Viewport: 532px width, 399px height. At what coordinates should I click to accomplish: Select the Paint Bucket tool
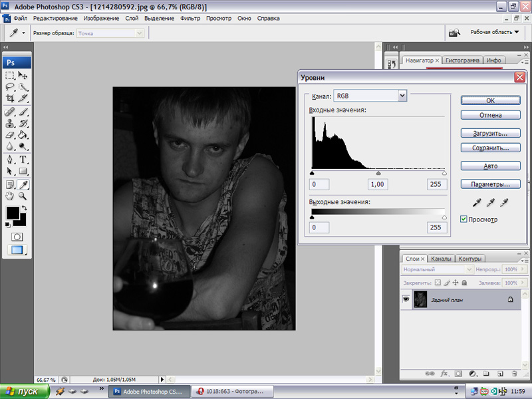pos(23,135)
